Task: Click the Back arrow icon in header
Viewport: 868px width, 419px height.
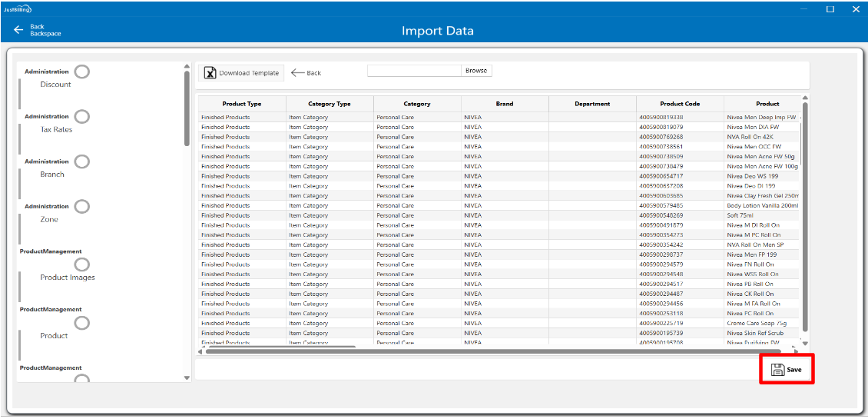Action: [18, 30]
